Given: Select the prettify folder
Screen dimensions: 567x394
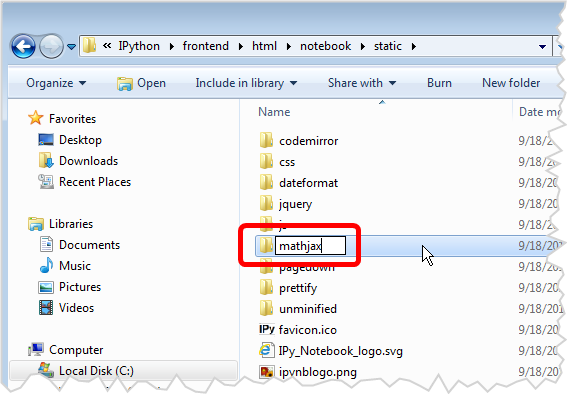Looking at the screenshot, I should pyautogui.click(x=298, y=288).
